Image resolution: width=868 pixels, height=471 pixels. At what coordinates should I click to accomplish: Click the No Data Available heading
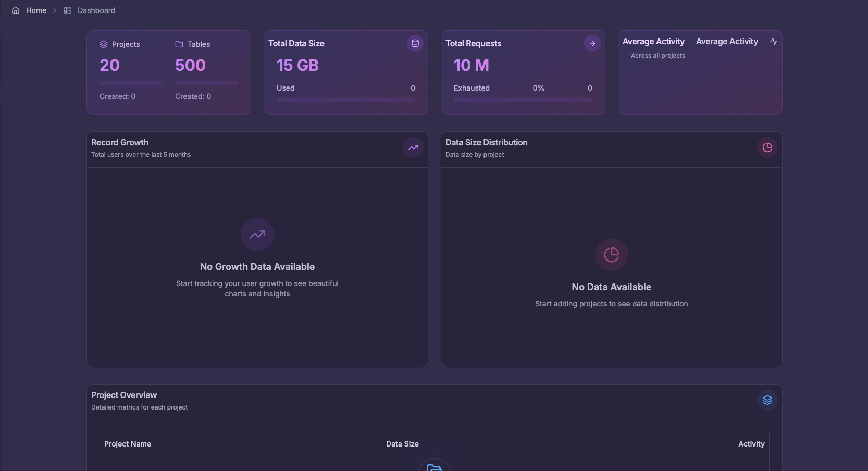[612, 287]
